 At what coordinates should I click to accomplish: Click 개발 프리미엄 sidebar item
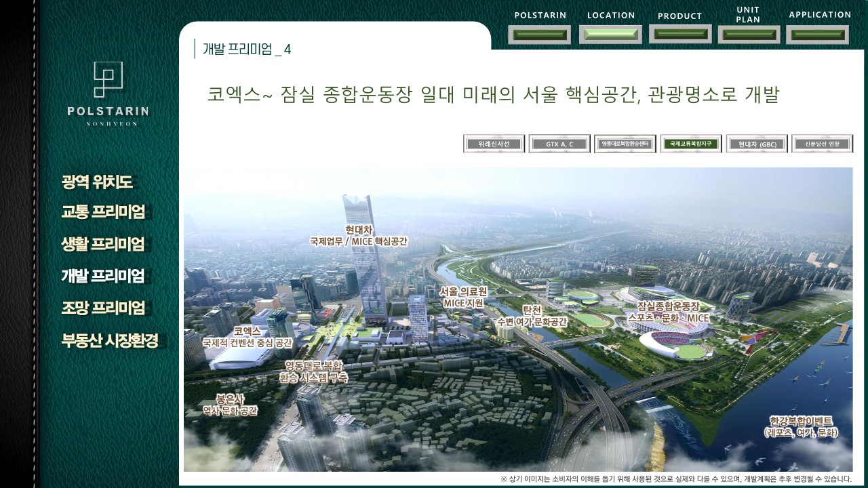pos(103,276)
